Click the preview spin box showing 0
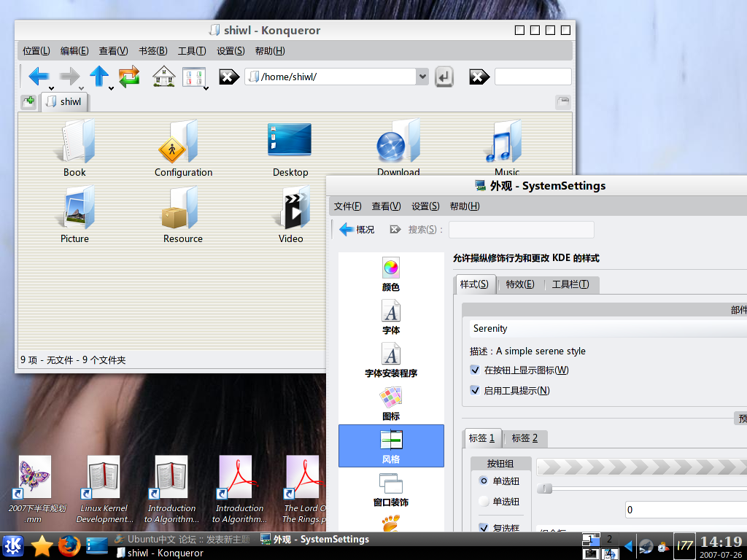 (x=686, y=510)
